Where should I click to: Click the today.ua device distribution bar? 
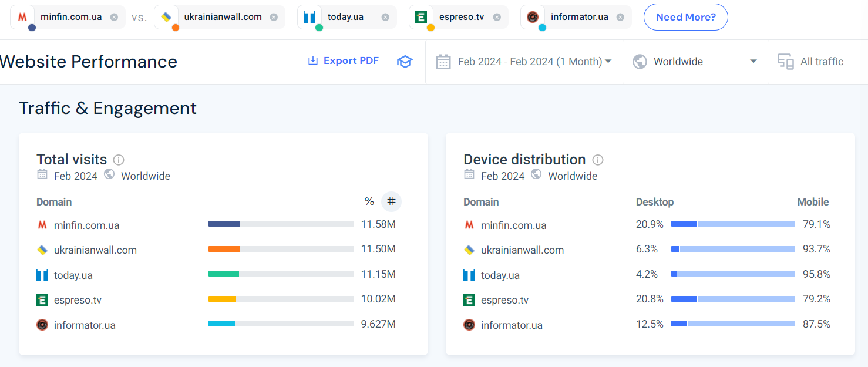point(733,274)
